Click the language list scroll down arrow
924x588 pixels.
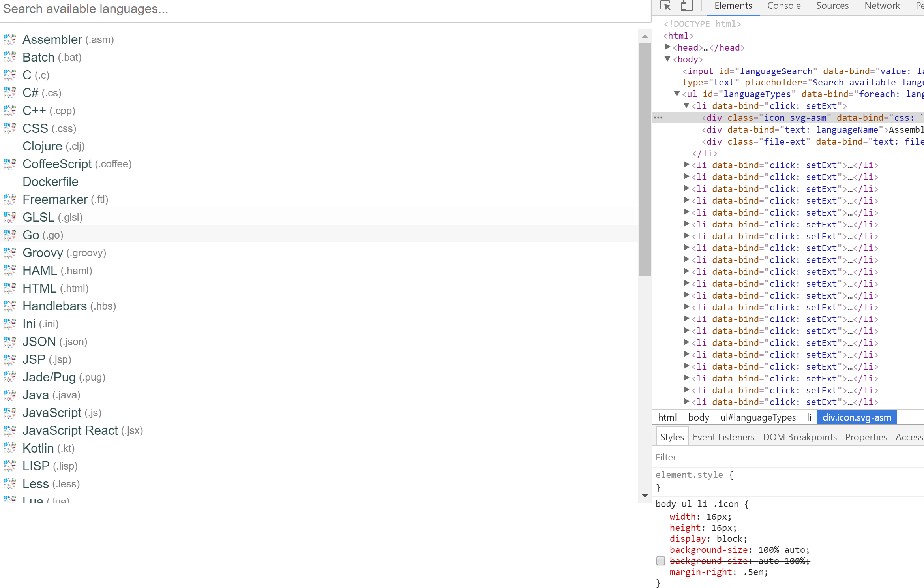point(645,496)
